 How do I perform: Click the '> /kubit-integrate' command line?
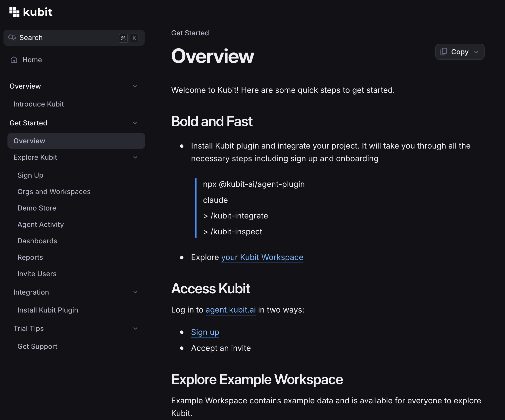pyautogui.click(x=235, y=216)
